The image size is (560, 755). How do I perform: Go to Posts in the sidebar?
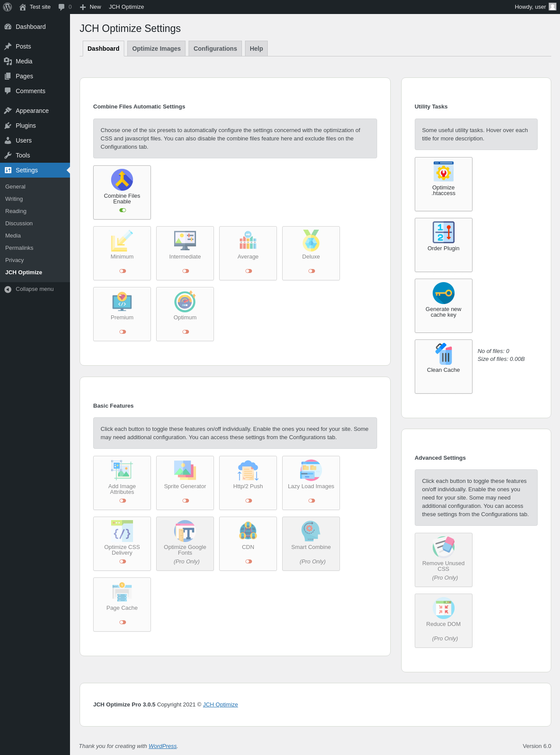click(x=35, y=46)
